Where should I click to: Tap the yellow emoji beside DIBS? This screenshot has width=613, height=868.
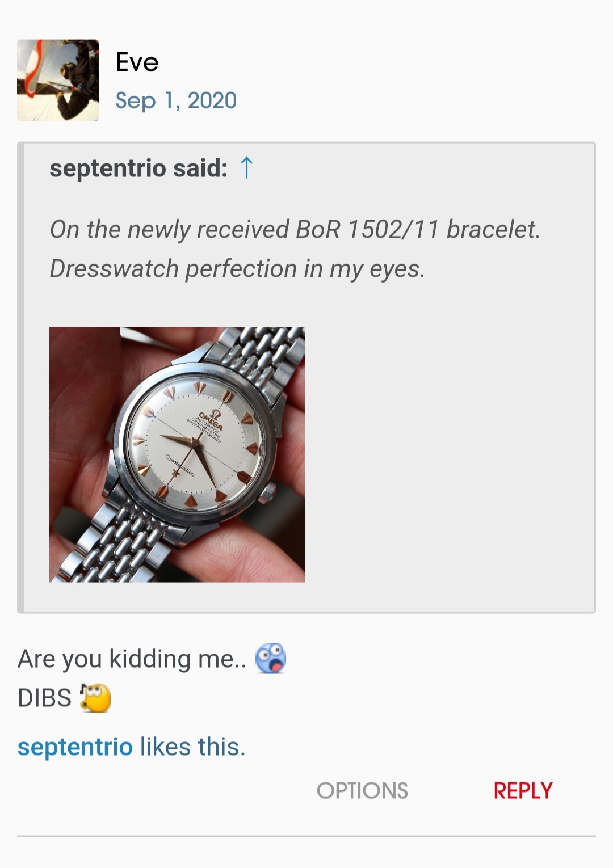(x=95, y=698)
